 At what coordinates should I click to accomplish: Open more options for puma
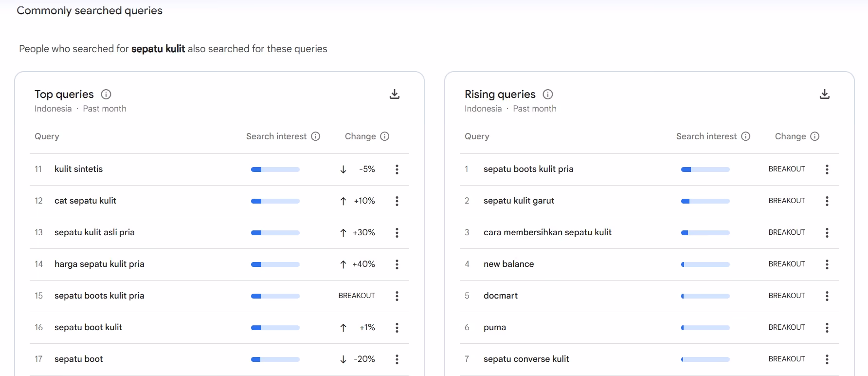coord(827,328)
